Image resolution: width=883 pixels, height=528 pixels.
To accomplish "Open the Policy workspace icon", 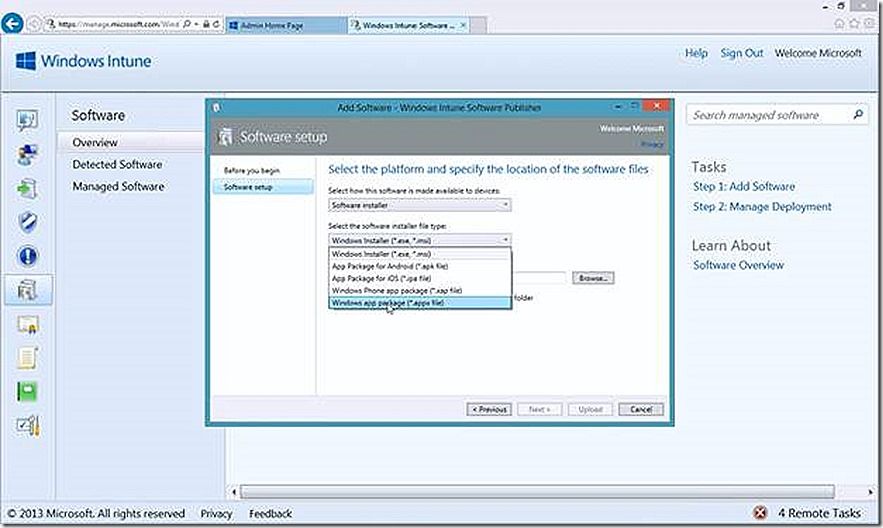I will click(x=28, y=358).
